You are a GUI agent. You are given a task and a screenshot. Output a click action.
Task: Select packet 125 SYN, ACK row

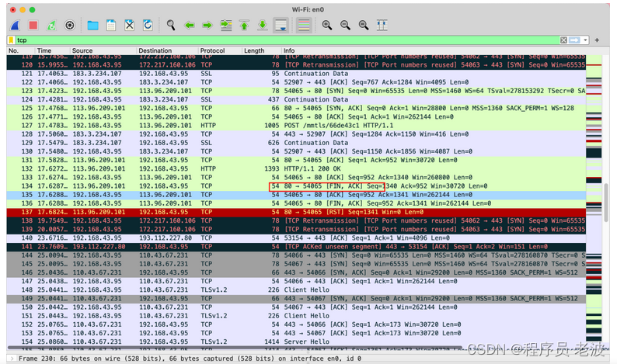[296, 109]
